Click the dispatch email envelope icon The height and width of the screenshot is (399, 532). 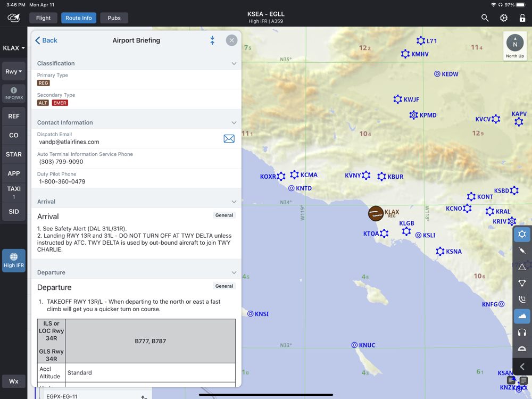(x=229, y=138)
